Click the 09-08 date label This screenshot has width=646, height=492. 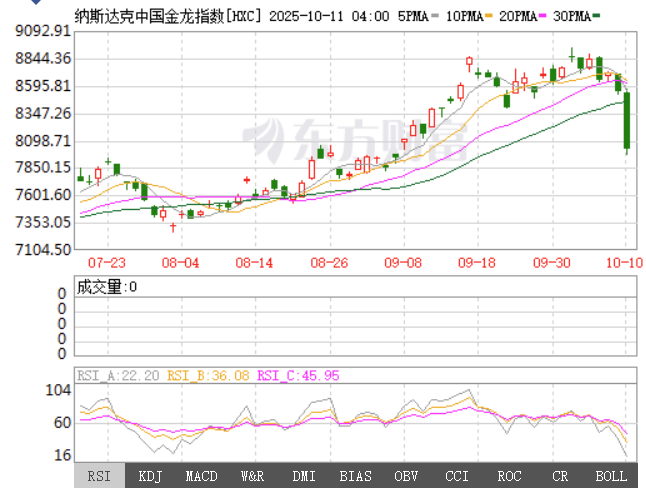coord(403,263)
